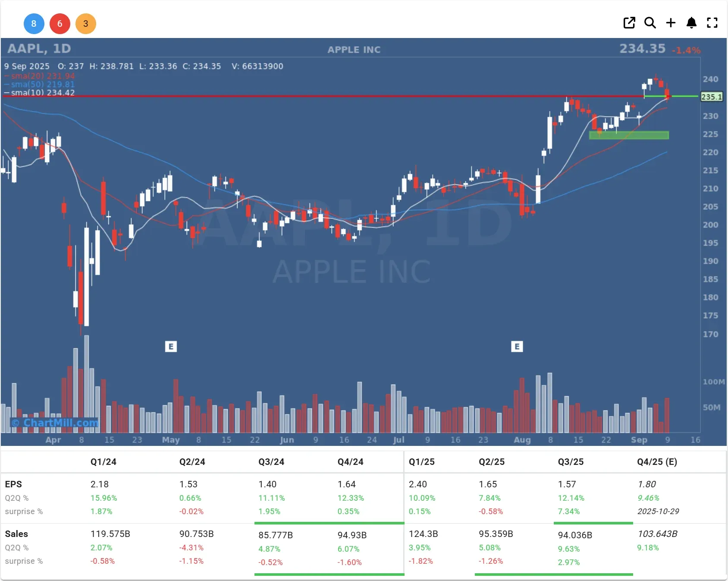Click the Q1/25 column header
This screenshot has width=728, height=581.
point(422,462)
